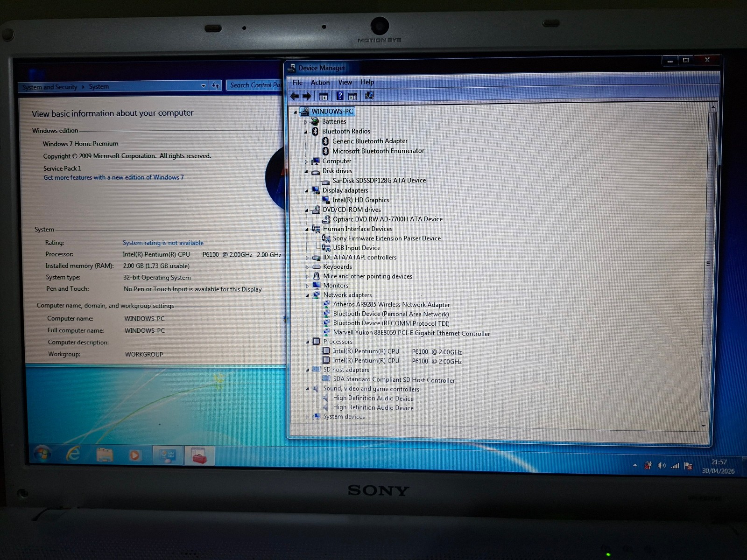The height and width of the screenshot is (560, 747).
Task: Click the Back arrow in Device Manager toolbar
Action: [295, 96]
